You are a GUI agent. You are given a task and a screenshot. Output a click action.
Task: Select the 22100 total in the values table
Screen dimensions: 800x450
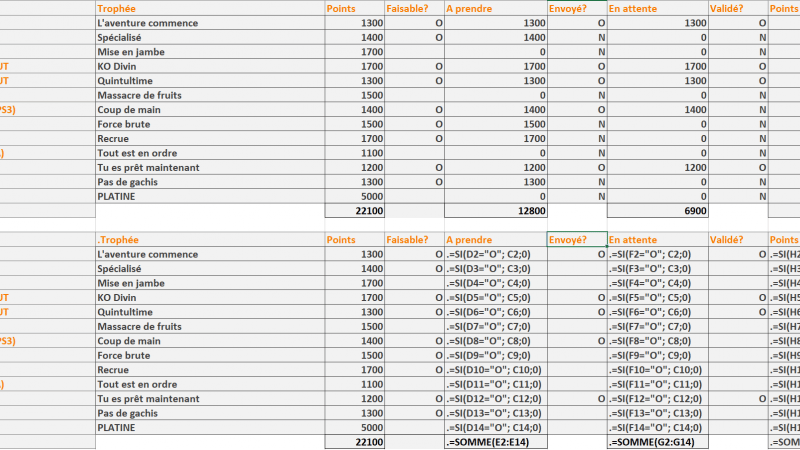(x=355, y=211)
